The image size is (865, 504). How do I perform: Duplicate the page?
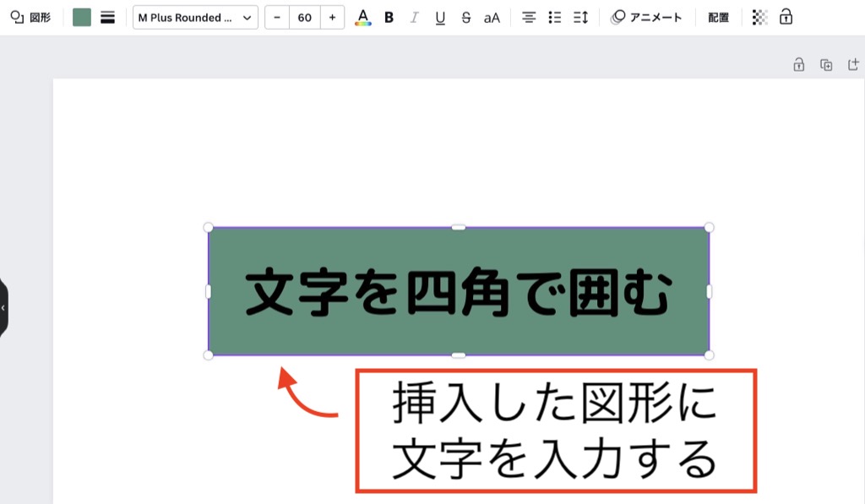pyautogui.click(x=826, y=65)
